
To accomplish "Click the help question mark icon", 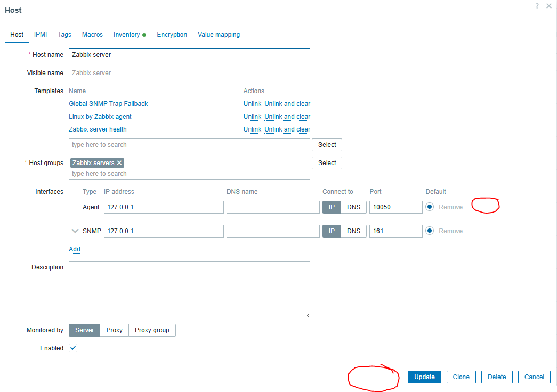I will click(537, 6).
